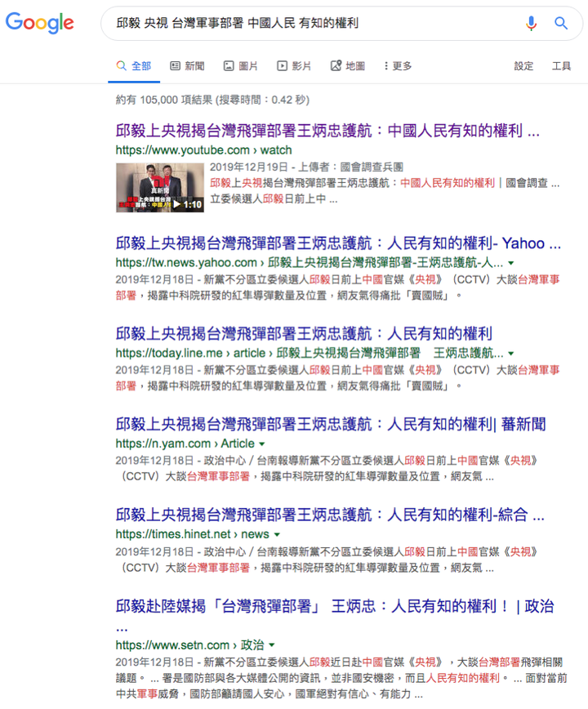Switch to the 地圖 tab

click(x=348, y=66)
